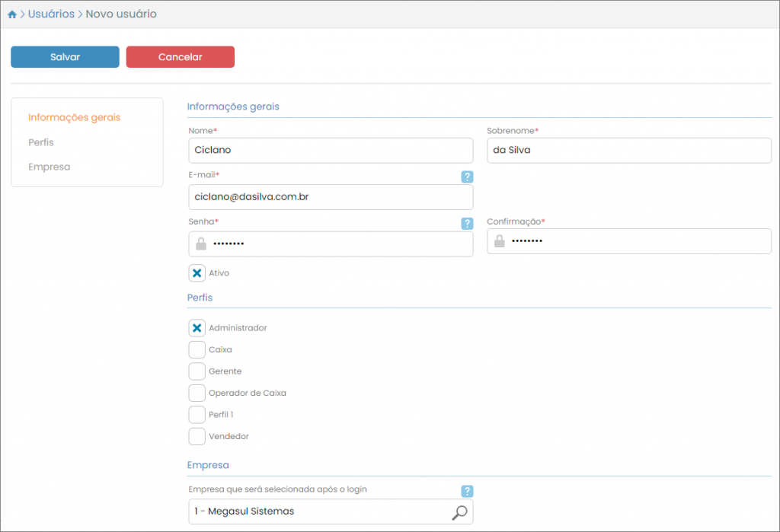This screenshot has height=532, width=780.
Task: Uncheck the Ativo checkbox
Action: pos(197,273)
